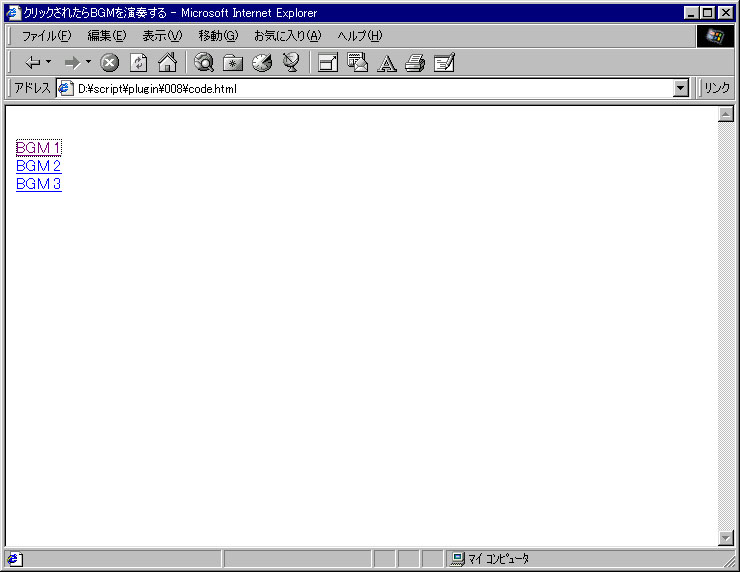Toggle the Fullscreen toolbar icon
Screen dimensions: 740x572
click(328, 62)
